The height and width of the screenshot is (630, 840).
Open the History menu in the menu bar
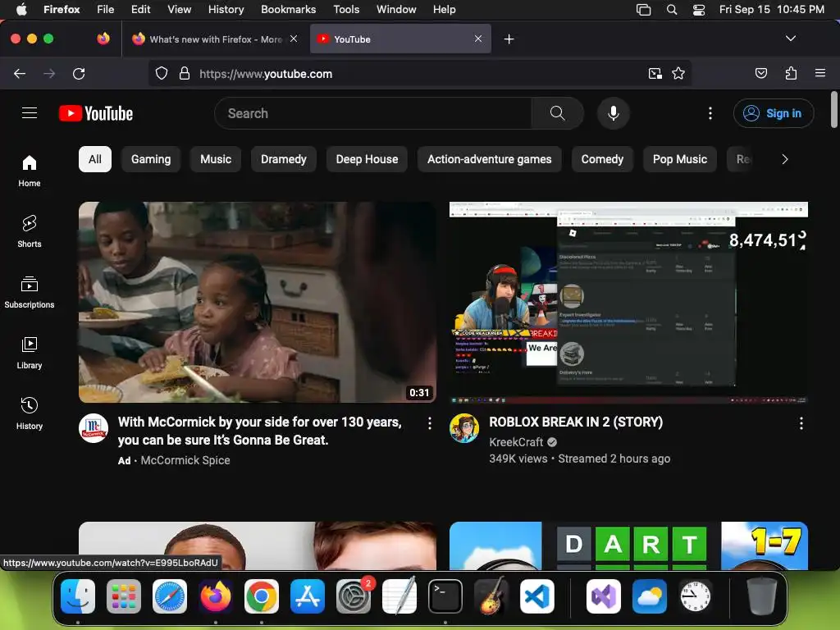pos(226,10)
